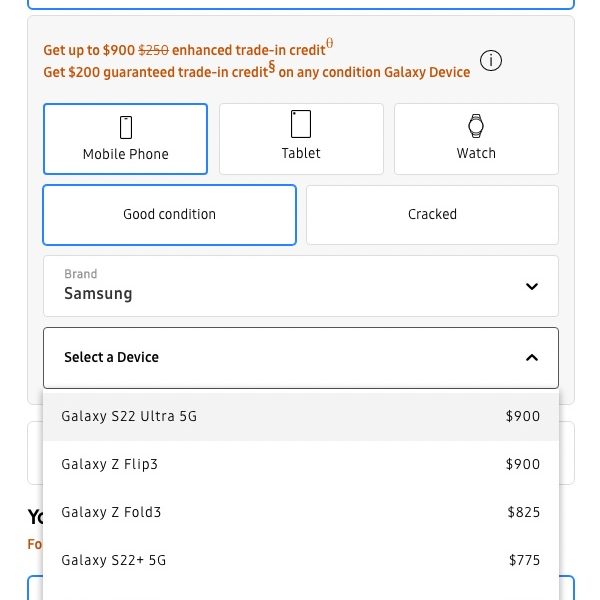Pick Galaxy Z Fold3 for $825
Screen dimensions: 600x600
point(111,513)
